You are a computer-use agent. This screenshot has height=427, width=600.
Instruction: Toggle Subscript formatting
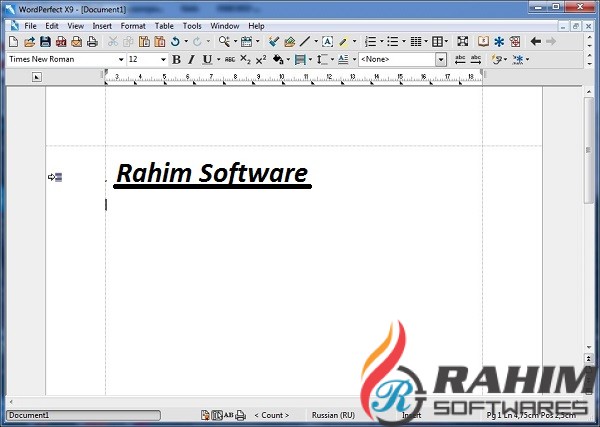click(245, 59)
